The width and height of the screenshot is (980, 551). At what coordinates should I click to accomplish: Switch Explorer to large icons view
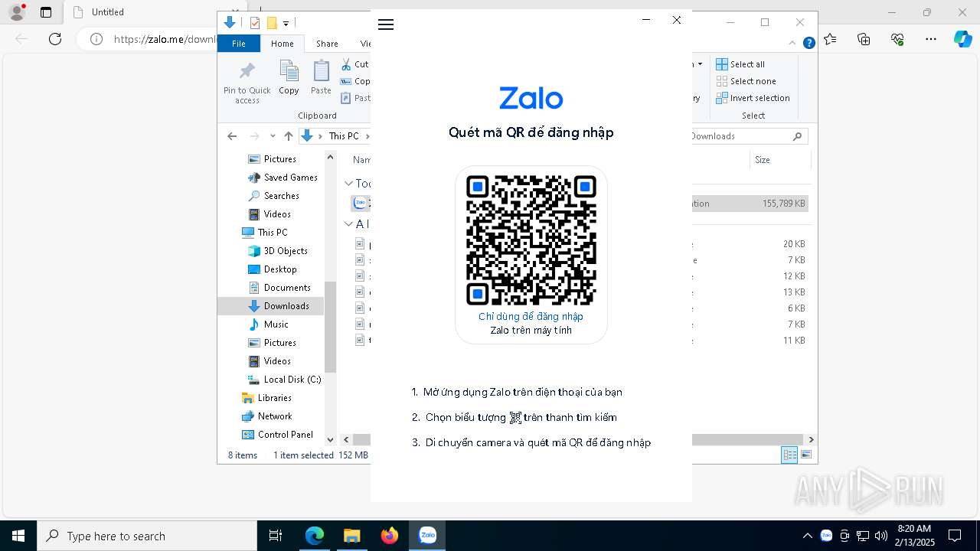(x=805, y=455)
